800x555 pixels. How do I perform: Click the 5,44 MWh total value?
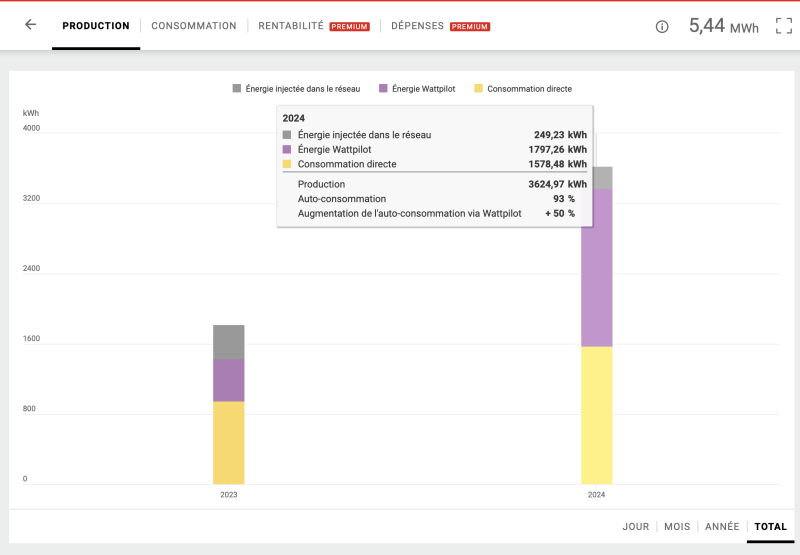coord(723,27)
